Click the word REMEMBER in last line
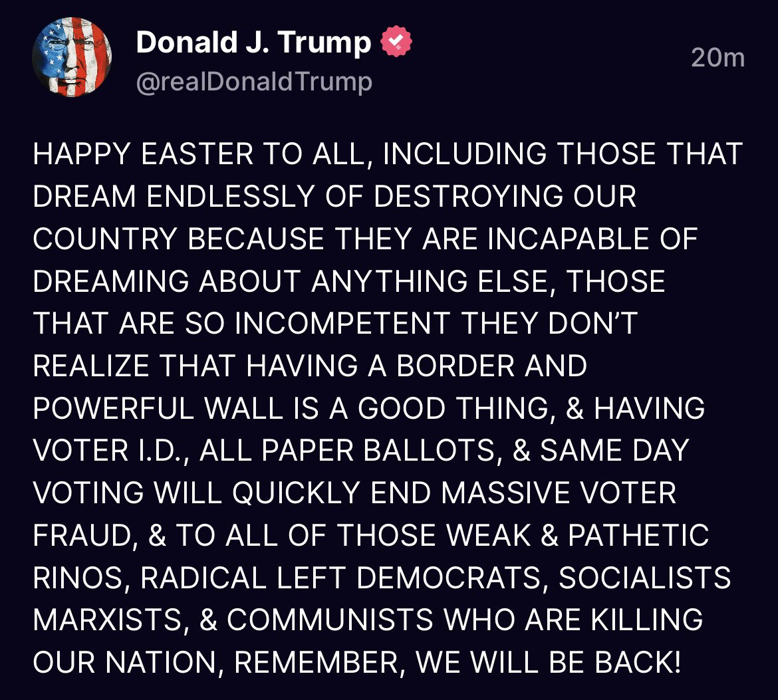 point(316,663)
